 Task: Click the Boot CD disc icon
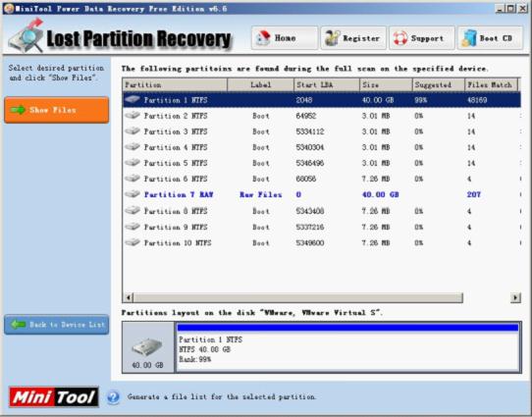click(469, 38)
